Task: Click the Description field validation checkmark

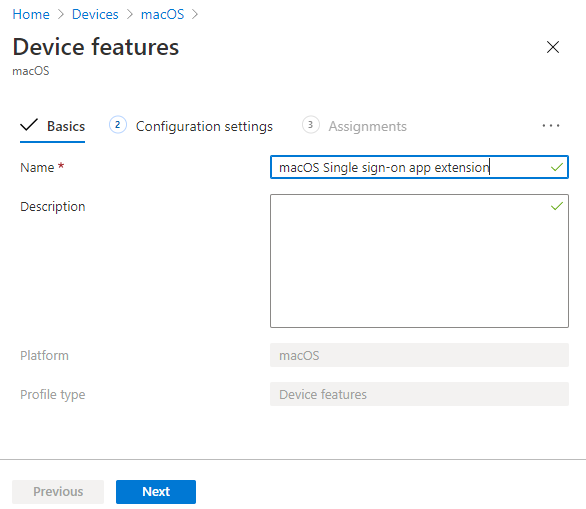Action: coord(556,206)
